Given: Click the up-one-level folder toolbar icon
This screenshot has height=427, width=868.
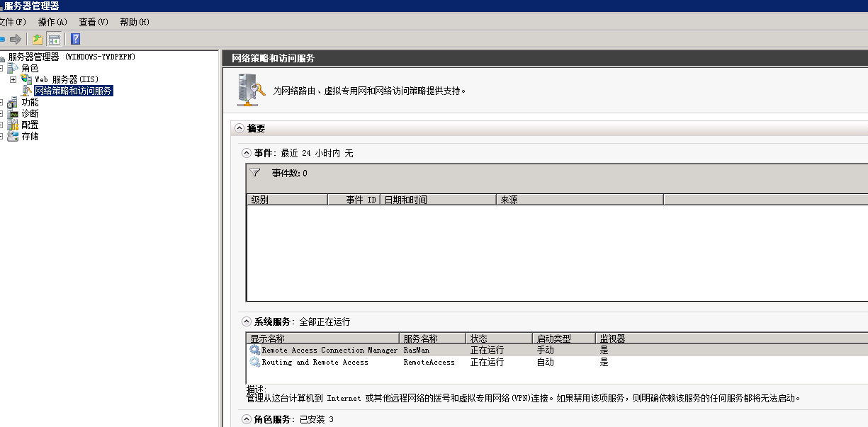Looking at the screenshot, I should [x=38, y=39].
